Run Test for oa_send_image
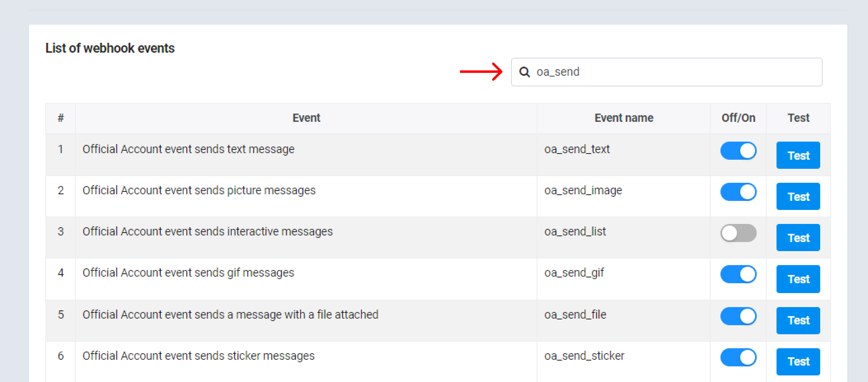868x382 pixels. point(798,196)
